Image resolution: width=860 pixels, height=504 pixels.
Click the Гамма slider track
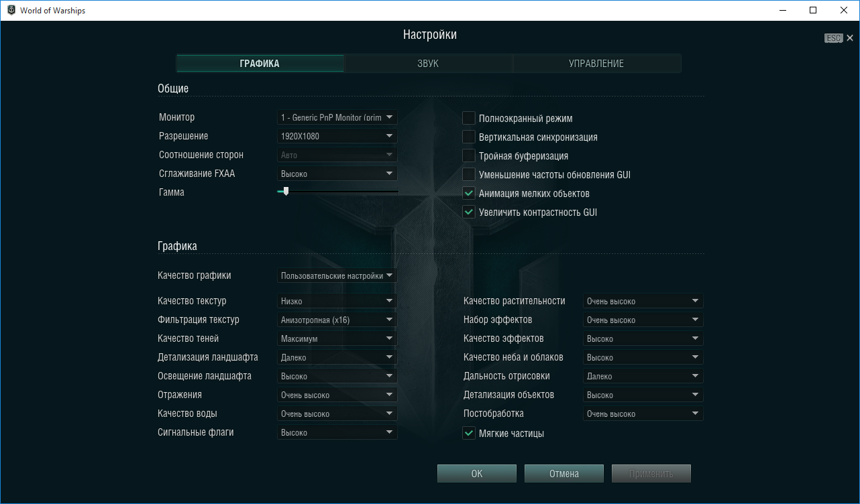point(337,192)
